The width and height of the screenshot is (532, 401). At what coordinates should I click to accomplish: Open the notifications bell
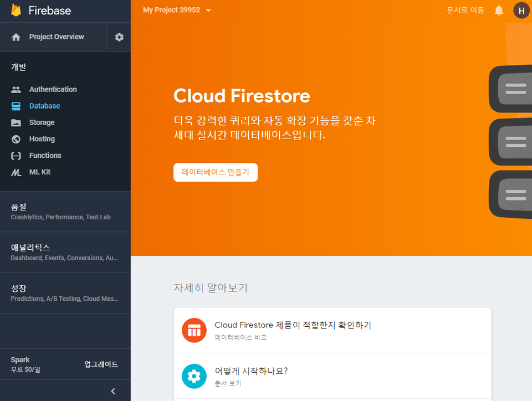(x=499, y=11)
